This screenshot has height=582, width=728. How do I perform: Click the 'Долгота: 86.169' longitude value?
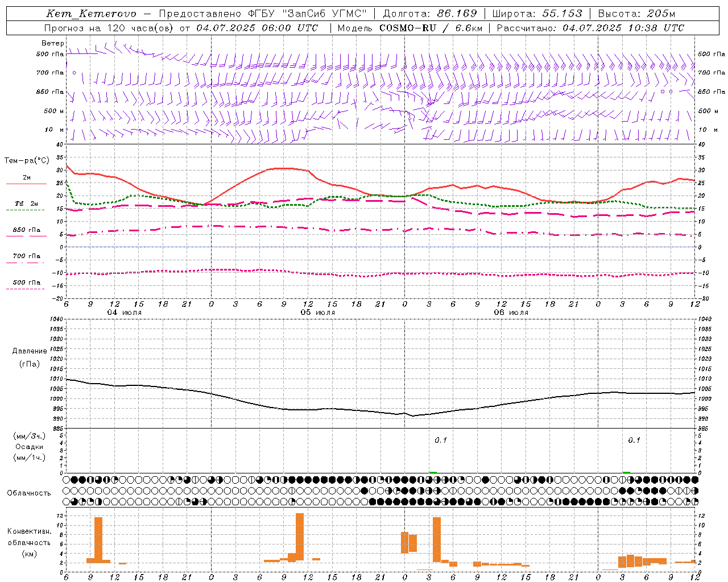point(430,14)
